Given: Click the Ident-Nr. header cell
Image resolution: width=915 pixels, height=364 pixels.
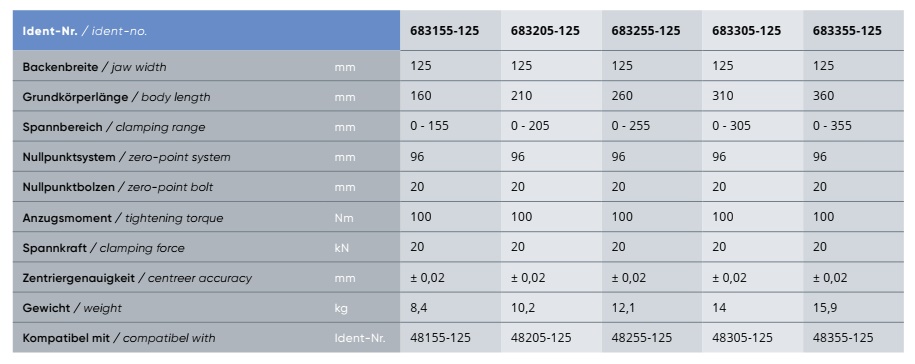Looking at the screenshot, I should 207,31.
